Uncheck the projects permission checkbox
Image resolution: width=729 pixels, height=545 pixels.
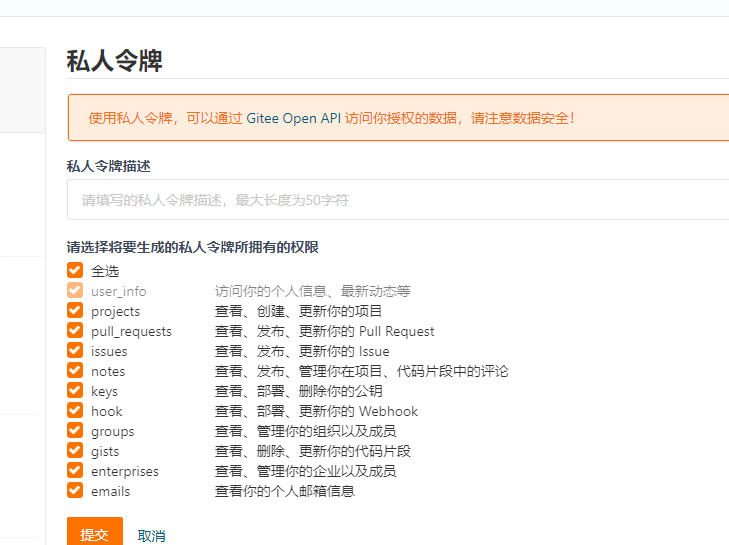tap(75, 310)
